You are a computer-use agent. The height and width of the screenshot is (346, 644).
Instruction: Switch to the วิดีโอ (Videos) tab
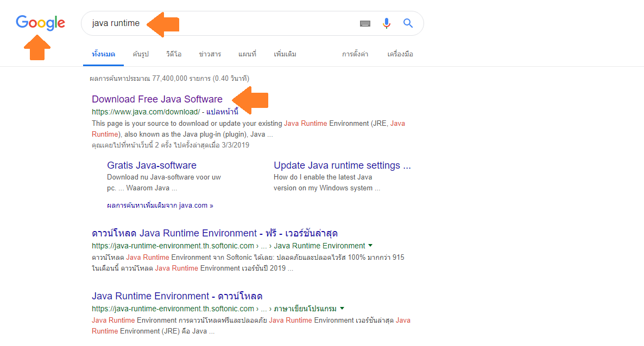(174, 54)
